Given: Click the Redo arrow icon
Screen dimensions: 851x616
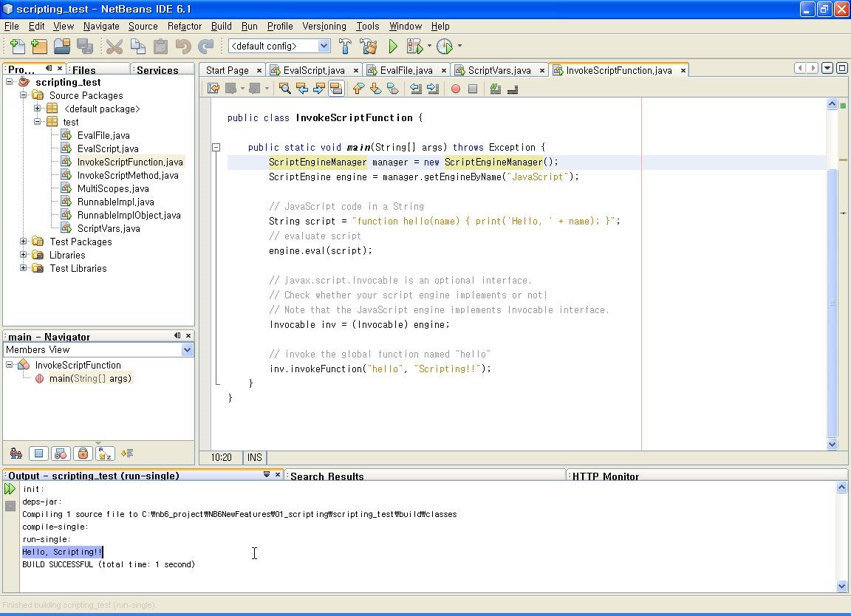Looking at the screenshot, I should [205, 46].
